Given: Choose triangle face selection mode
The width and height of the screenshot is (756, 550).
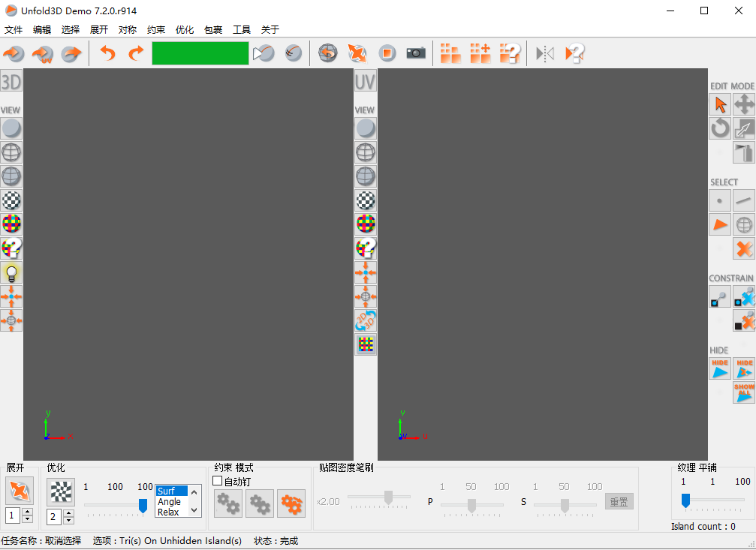Looking at the screenshot, I should (720, 224).
